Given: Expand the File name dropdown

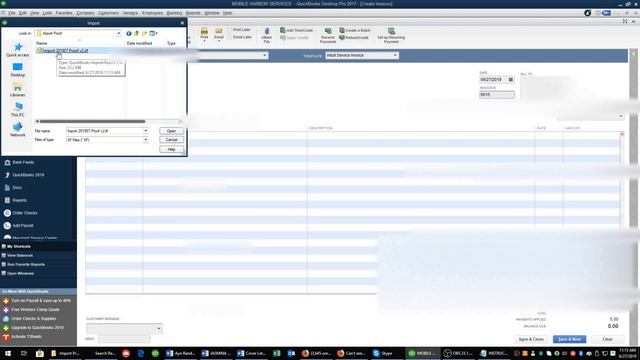Looking at the screenshot, I should coord(145,131).
